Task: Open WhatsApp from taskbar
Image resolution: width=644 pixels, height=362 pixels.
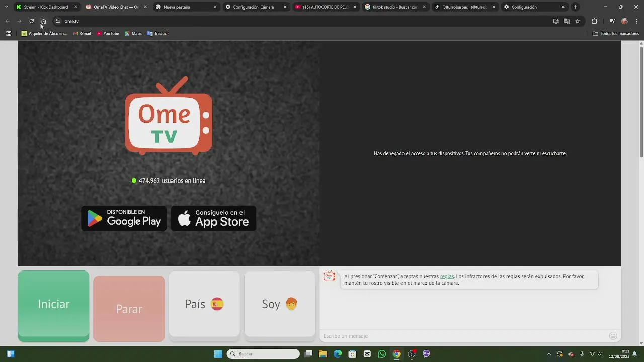Action: (x=382, y=354)
